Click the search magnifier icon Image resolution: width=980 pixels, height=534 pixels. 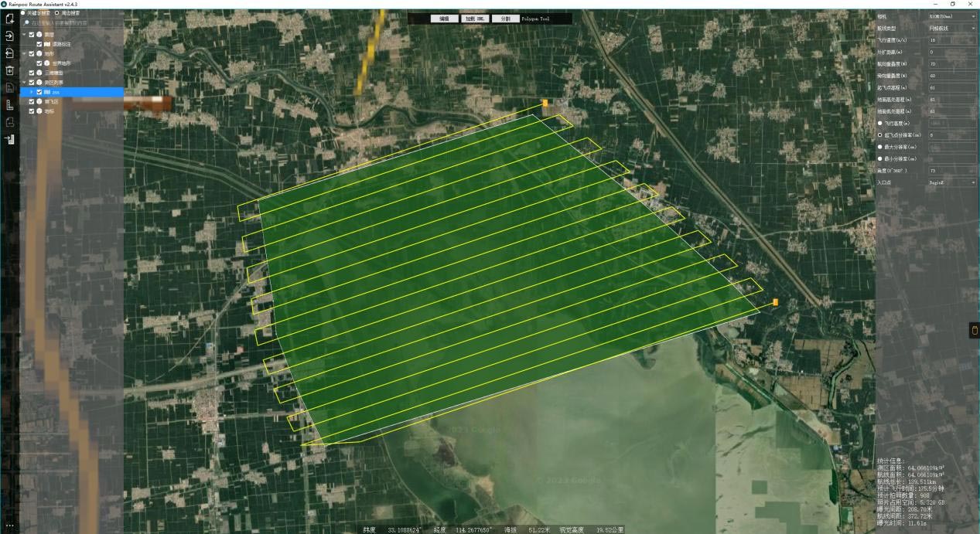[27, 23]
